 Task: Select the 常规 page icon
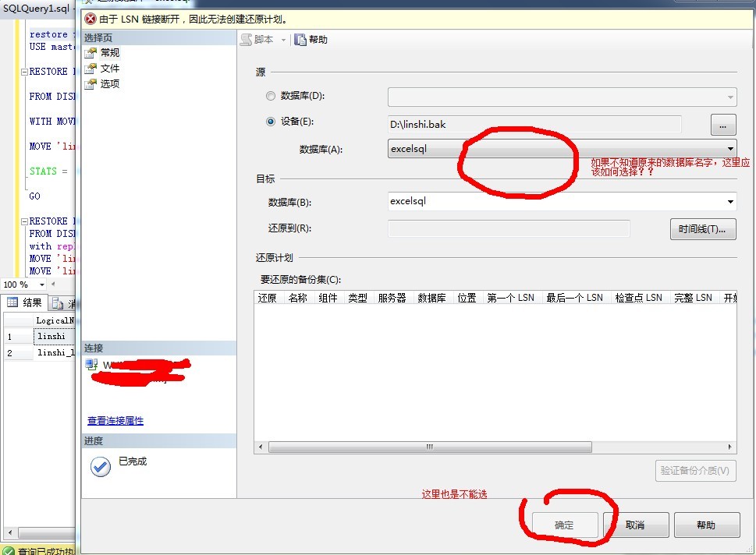tap(91, 52)
